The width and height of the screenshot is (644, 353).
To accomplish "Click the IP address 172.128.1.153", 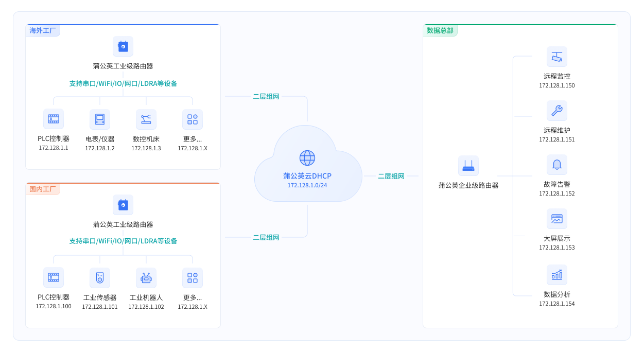I will pos(557,248).
